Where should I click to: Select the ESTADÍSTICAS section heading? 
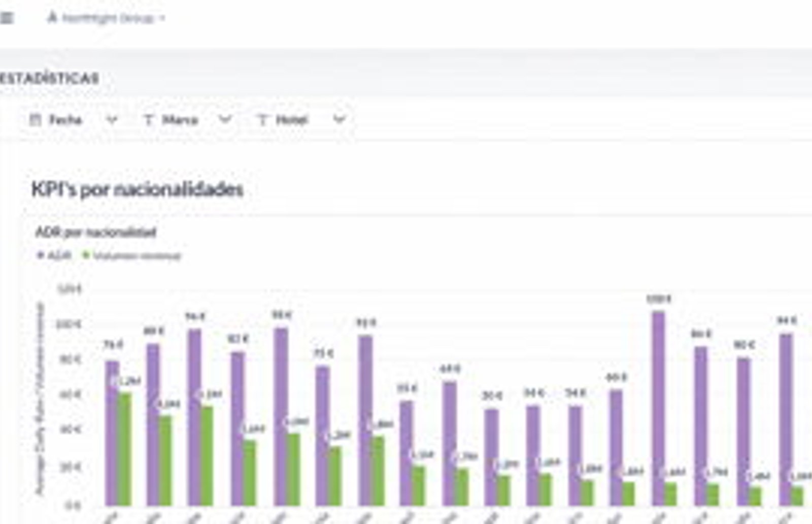49,78
